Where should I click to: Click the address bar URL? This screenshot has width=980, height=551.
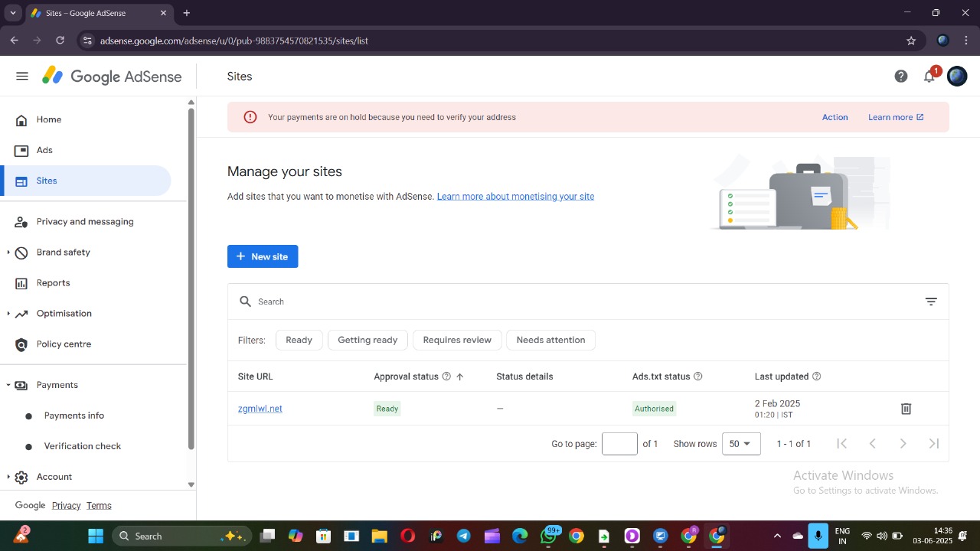tap(234, 41)
